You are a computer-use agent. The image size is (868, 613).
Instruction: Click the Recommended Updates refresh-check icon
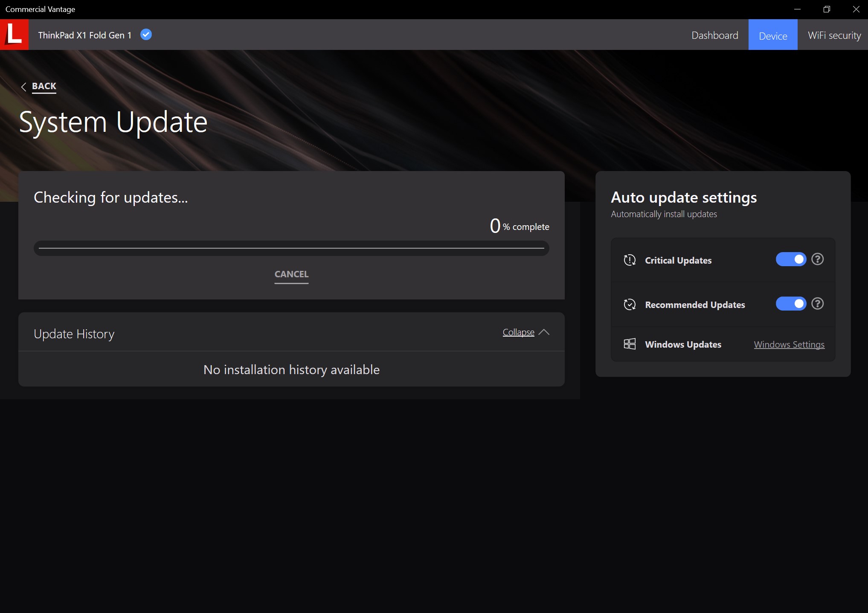[630, 305]
